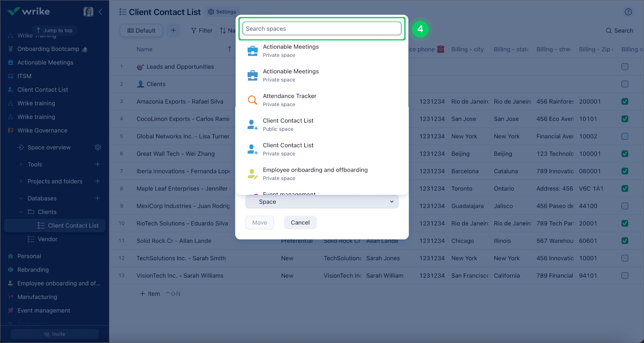This screenshot has height=343, width=644.
Task: Click the plus icon to add a view
Action: click(173, 30)
